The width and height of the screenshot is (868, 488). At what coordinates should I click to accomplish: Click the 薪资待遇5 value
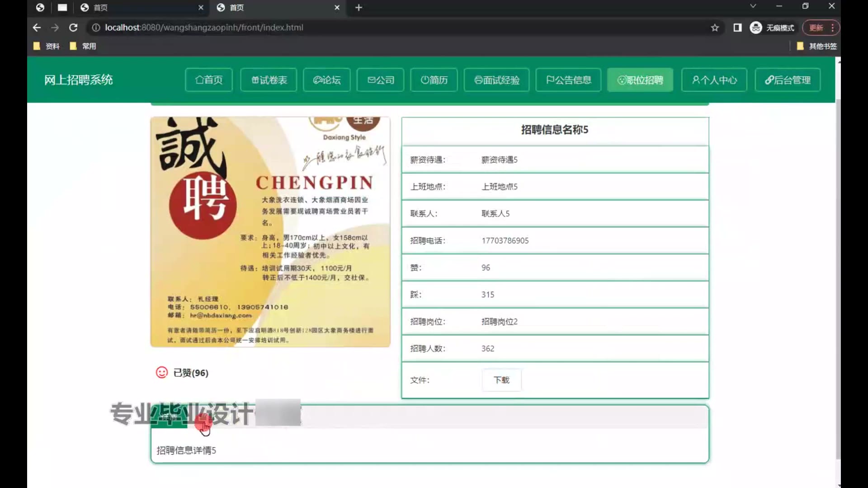tap(499, 160)
